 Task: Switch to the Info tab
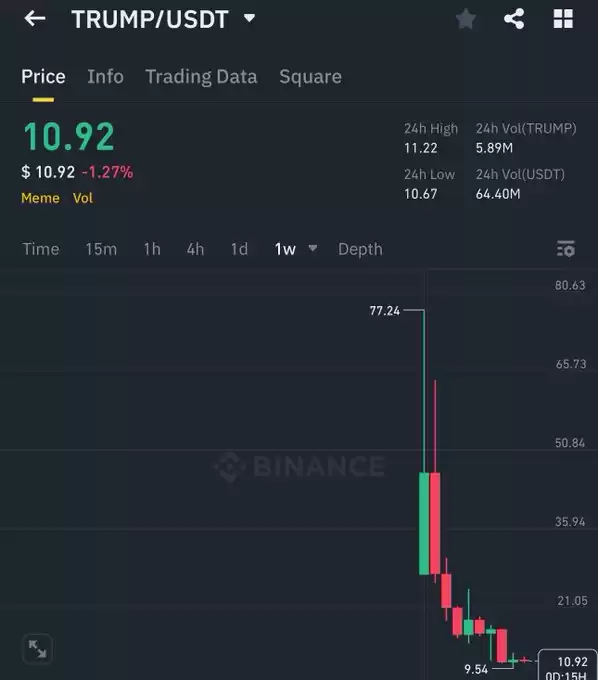pyautogui.click(x=105, y=77)
